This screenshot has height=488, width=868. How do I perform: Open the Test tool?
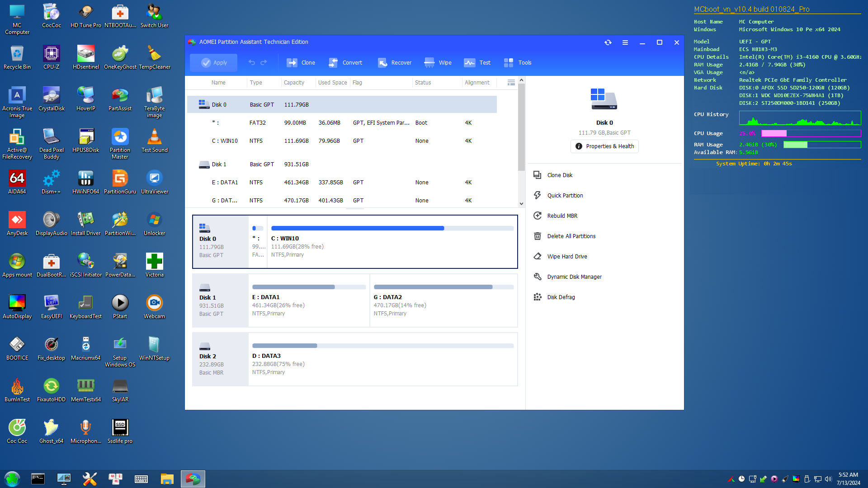(x=469, y=63)
